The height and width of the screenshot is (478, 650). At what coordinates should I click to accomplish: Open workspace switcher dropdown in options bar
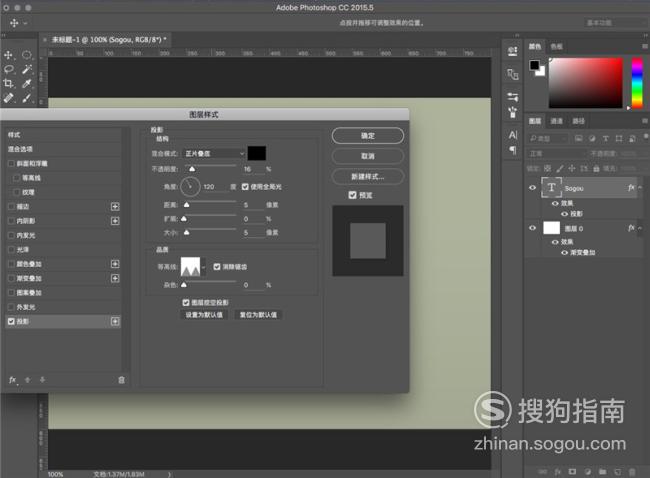[x=616, y=23]
